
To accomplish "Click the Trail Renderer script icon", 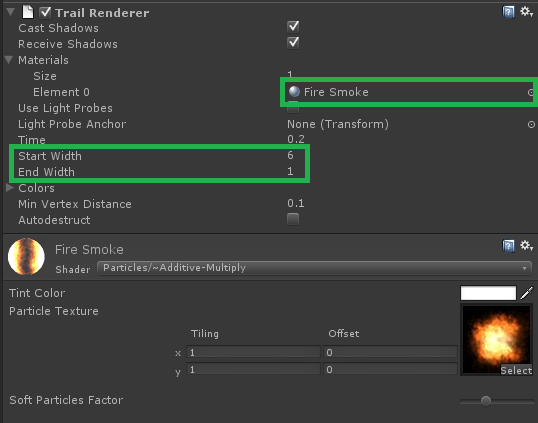I will coord(28,12).
